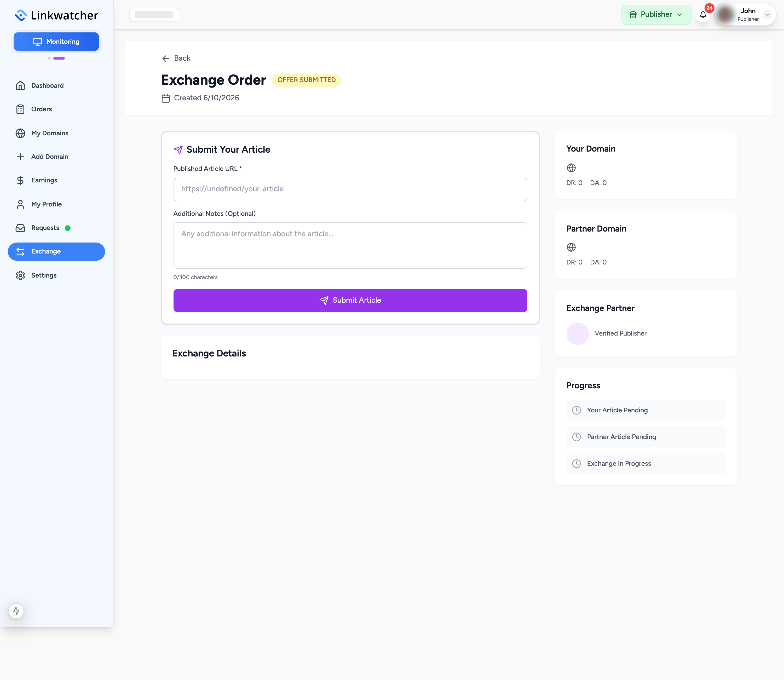
Task: Open Settings page label
Action: click(44, 275)
